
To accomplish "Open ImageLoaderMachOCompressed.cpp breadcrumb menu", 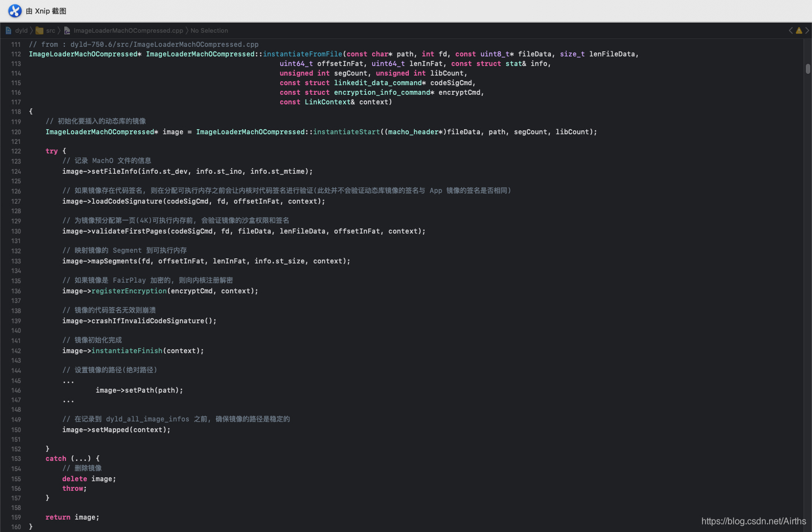I will [x=129, y=30].
